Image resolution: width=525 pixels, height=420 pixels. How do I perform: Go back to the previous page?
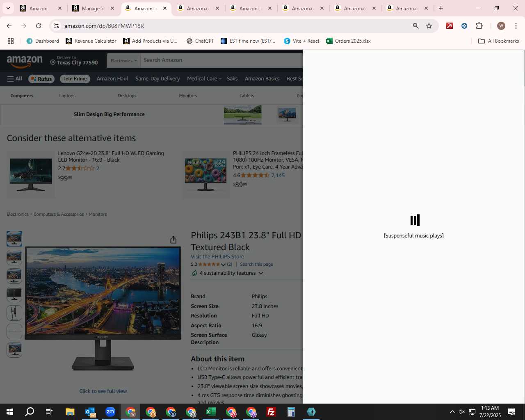tap(9, 26)
